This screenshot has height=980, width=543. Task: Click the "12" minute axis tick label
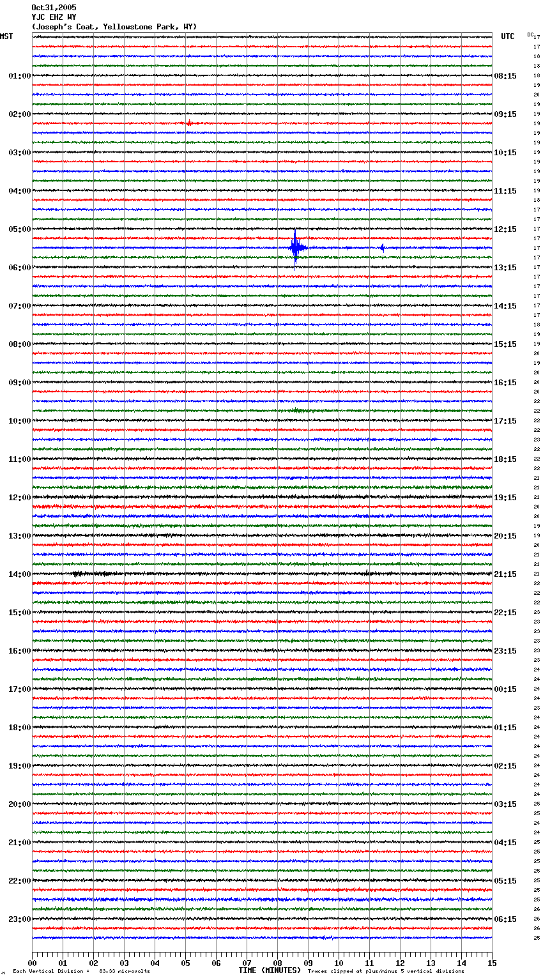pos(401,963)
